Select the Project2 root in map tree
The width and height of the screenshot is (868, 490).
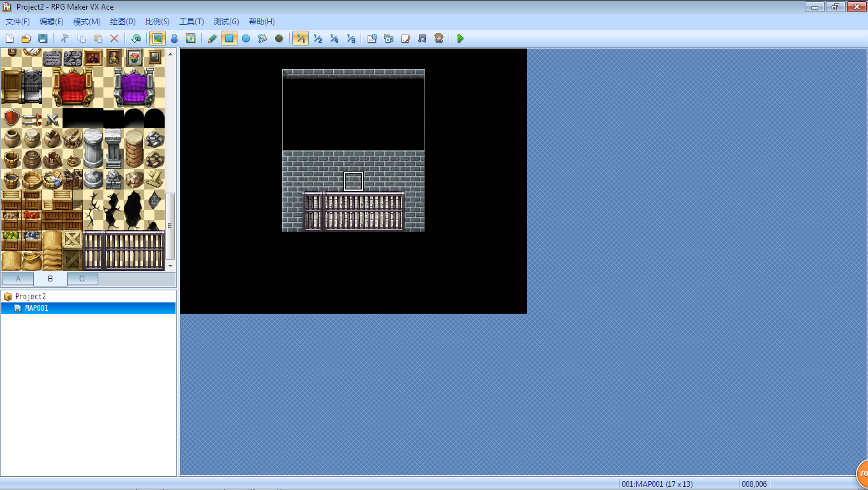point(31,297)
